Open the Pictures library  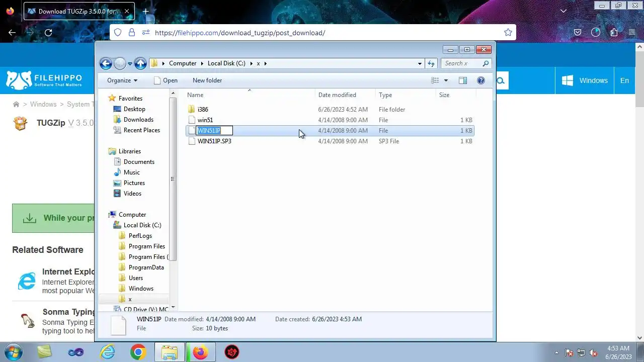pyautogui.click(x=134, y=183)
